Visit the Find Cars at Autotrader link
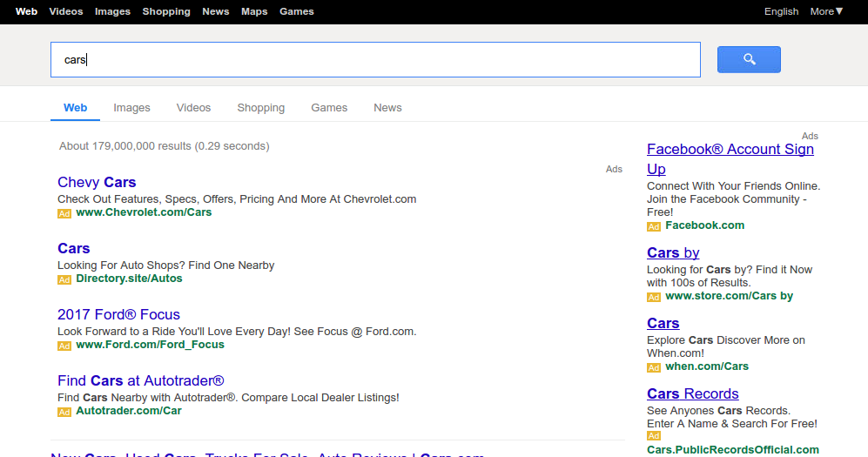Viewport: 868px width, 457px height. [x=141, y=380]
